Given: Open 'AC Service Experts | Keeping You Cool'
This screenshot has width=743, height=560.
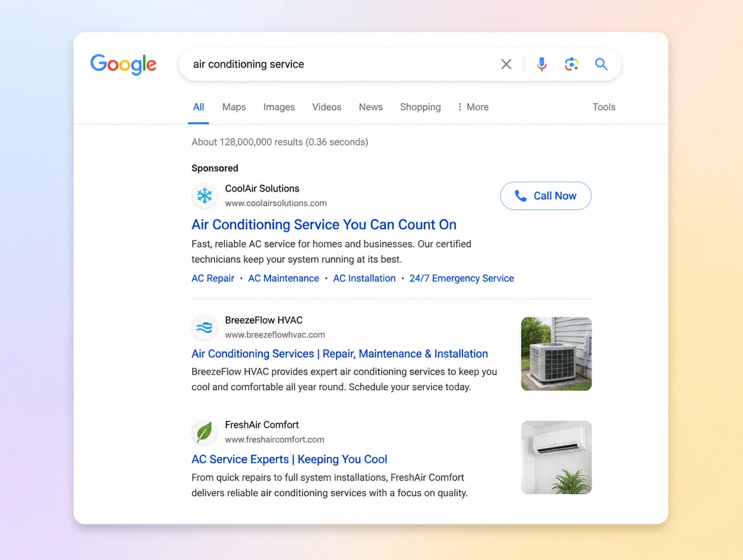Looking at the screenshot, I should coord(289,459).
